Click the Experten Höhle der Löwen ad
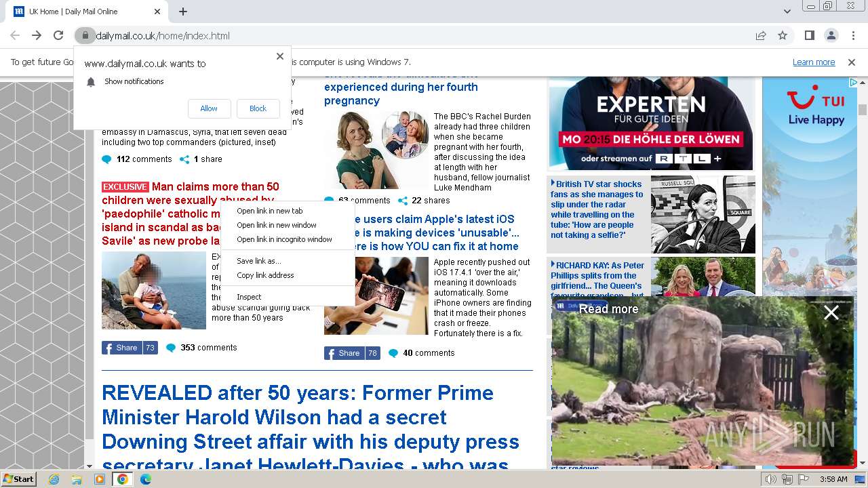The height and width of the screenshot is (488, 868). click(652, 123)
